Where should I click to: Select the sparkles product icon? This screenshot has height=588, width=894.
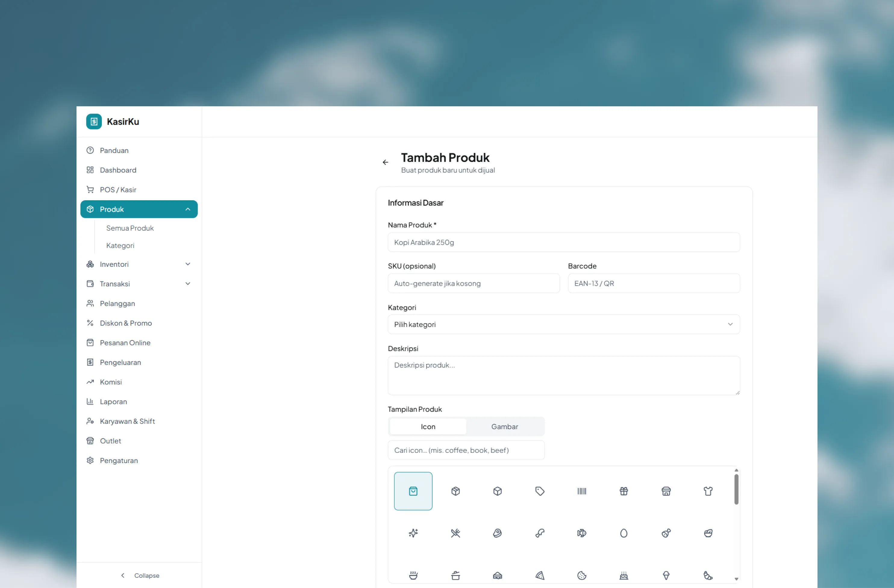click(413, 533)
